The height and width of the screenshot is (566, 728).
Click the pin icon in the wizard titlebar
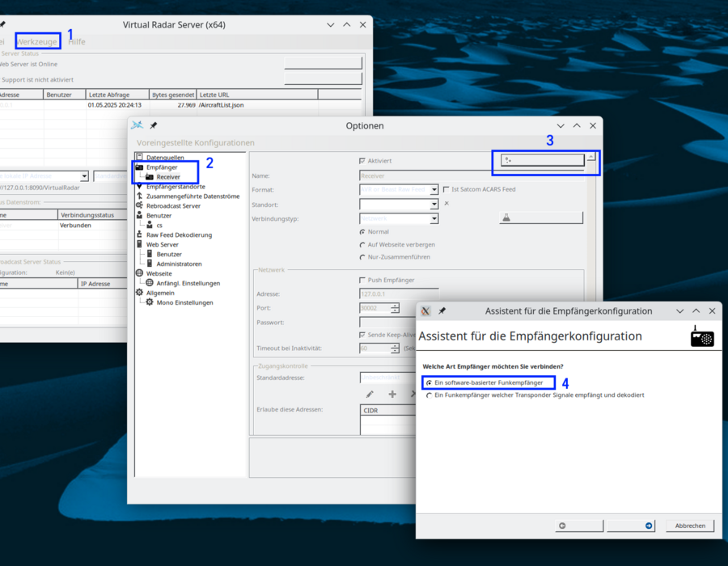click(442, 311)
